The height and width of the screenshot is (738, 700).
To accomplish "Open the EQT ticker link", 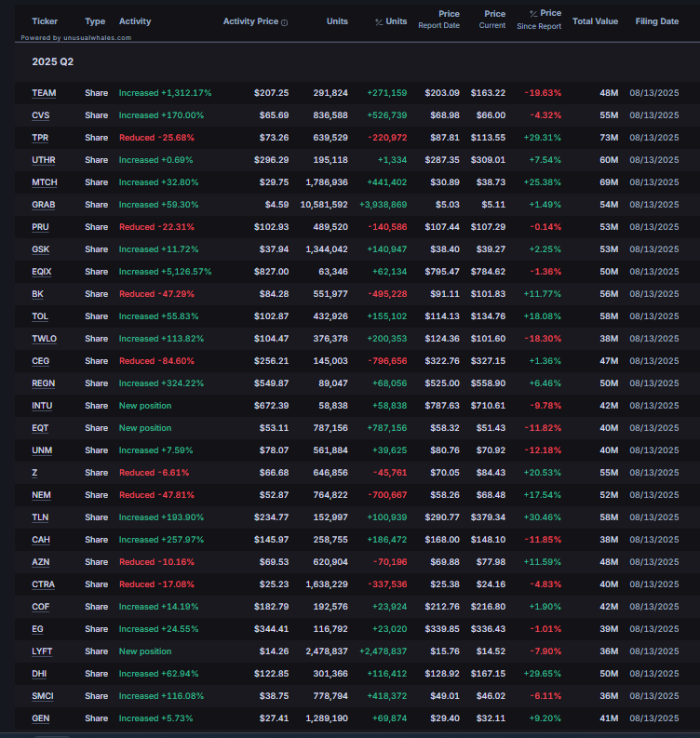I will click(40, 428).
